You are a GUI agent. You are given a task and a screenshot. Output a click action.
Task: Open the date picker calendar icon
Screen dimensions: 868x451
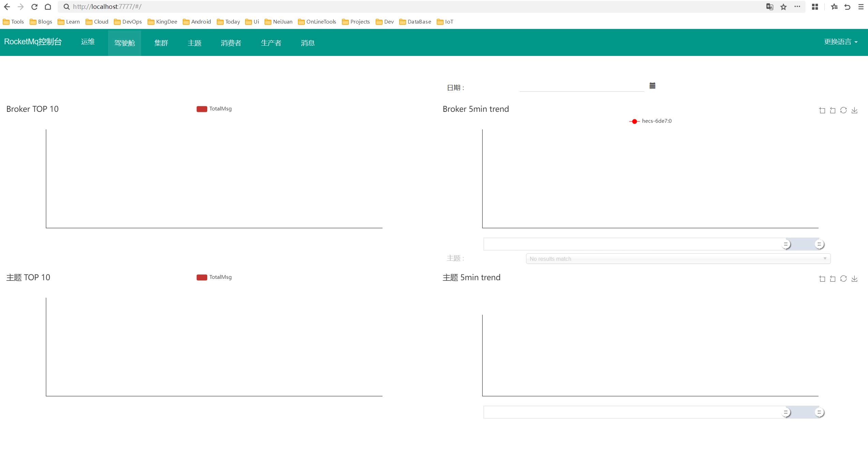[652, 86]
